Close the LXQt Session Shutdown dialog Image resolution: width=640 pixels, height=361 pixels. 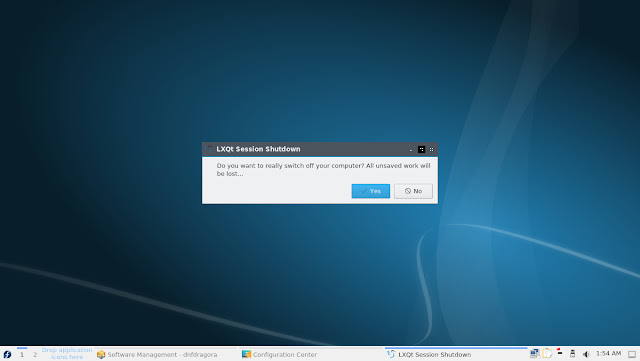click(431, 149)
